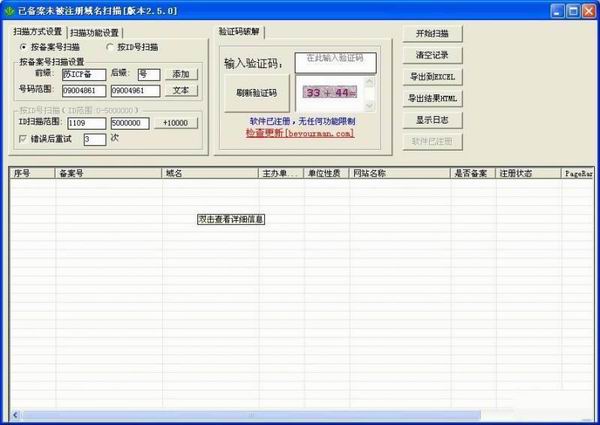Click the captcha input field

(x=334, y=63)
